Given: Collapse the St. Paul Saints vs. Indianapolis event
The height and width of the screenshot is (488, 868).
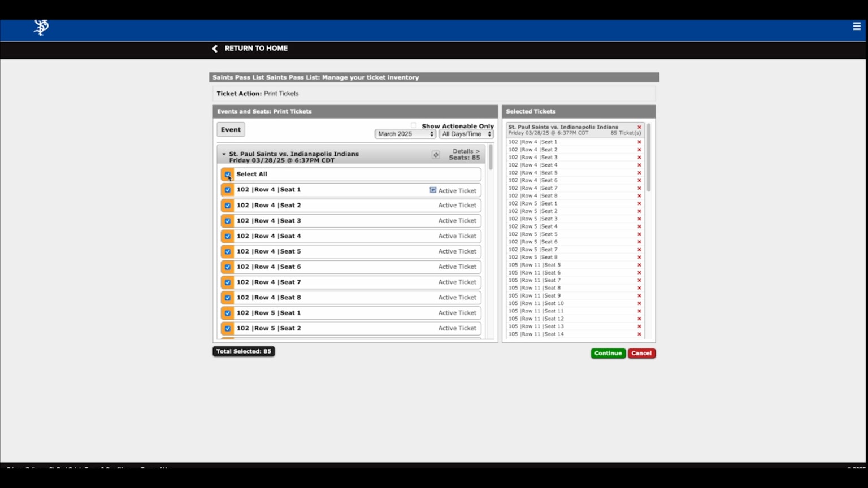Looking at the screenshot, I should (x=224, y=154).
